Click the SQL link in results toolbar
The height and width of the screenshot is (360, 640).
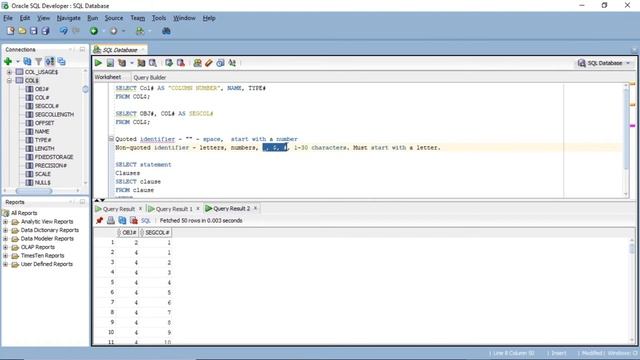tap(146, 220)
